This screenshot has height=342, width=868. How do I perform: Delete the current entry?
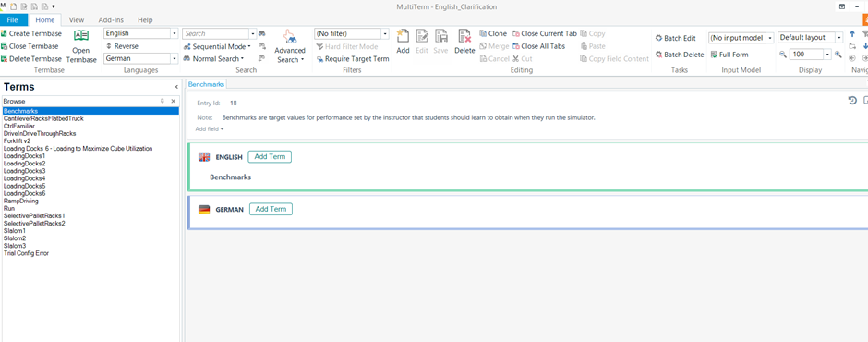(x=464, y=42)
